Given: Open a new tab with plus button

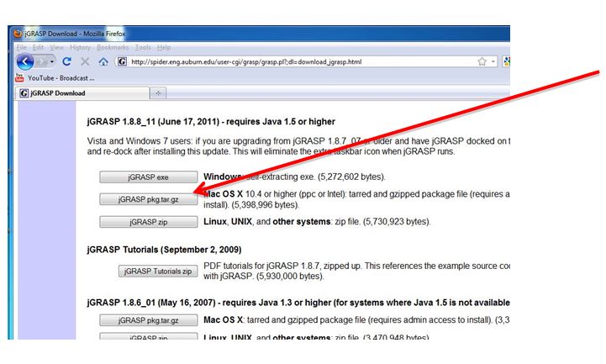Looking at the screenshot, I should (x=160, y=92).
